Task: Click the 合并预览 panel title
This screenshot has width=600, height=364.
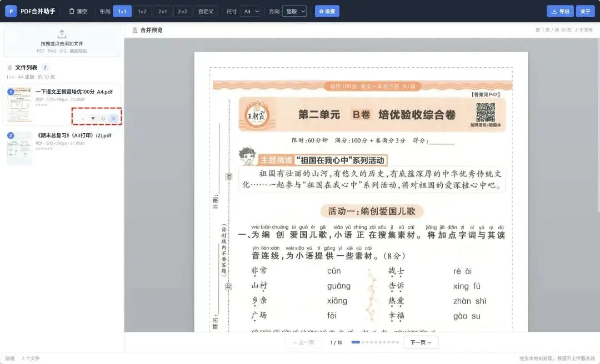Action: coord(151,30)
